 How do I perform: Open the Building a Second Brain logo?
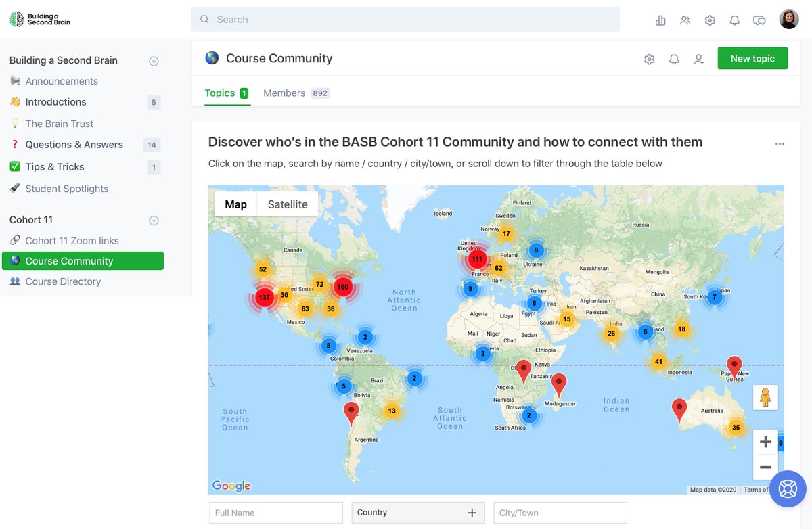tap(41, 19)
